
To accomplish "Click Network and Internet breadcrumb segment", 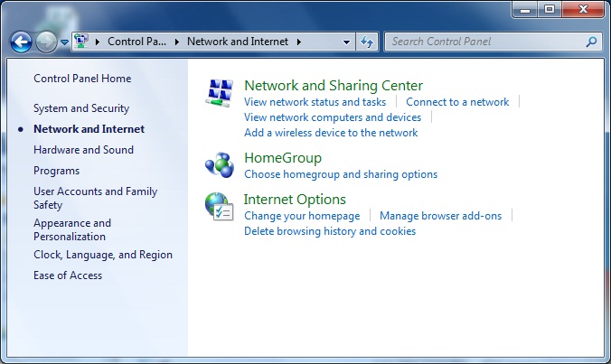I will (x=238, y=42).
